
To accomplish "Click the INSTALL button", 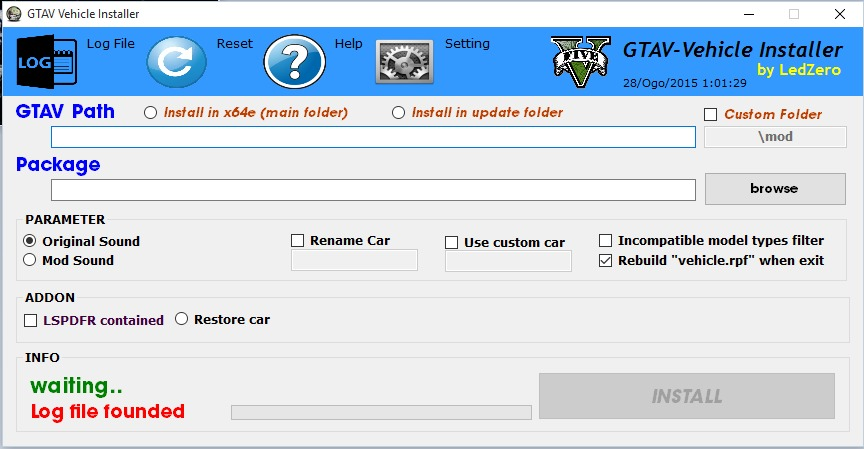I will (x=686, y=396).
